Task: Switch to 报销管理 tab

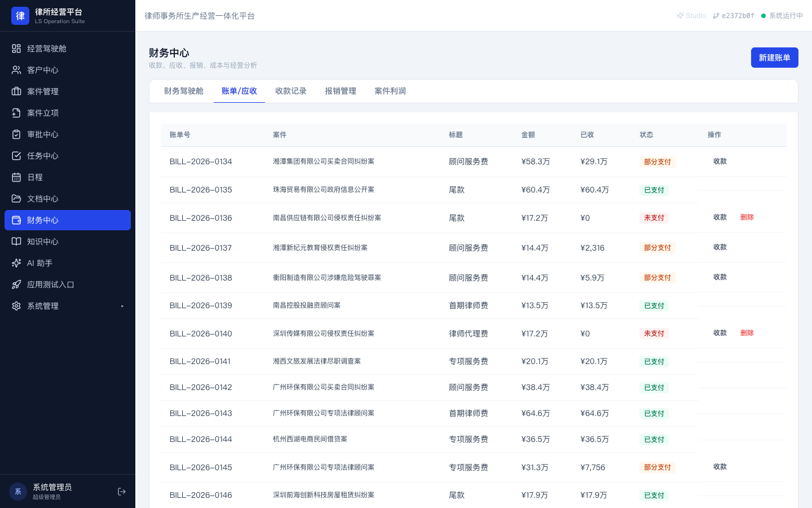Action: pos(341,91)
